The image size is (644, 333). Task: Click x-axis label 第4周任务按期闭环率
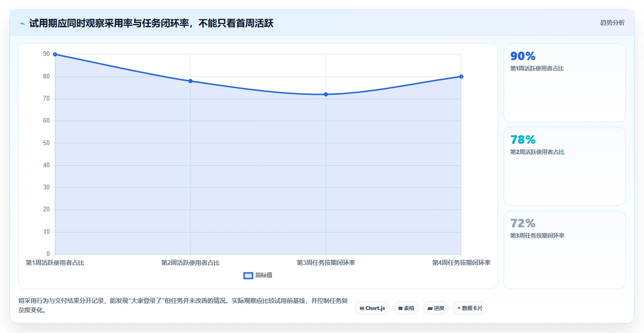click(x=461, y=263)
